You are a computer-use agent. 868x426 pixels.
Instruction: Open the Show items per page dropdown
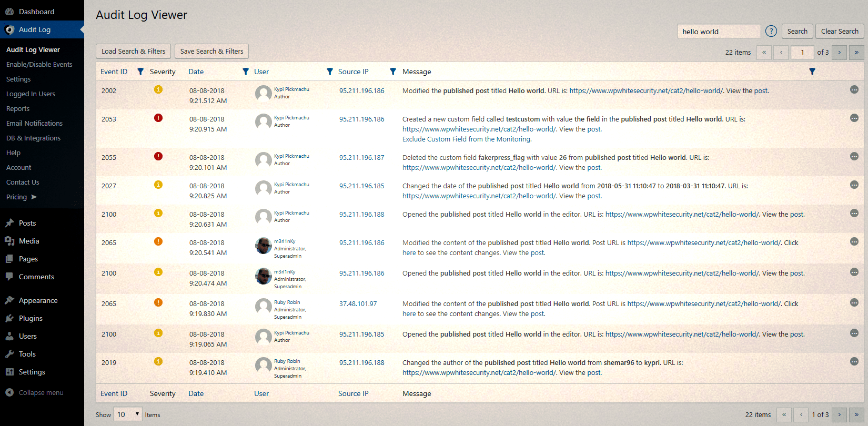pyautogui.click(x=128, y=414)
